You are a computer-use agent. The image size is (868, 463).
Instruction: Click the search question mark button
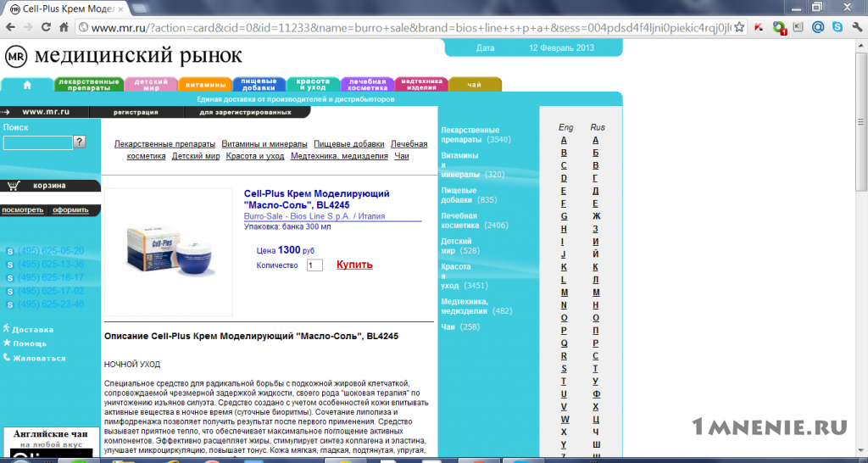[x=80, y=142]
